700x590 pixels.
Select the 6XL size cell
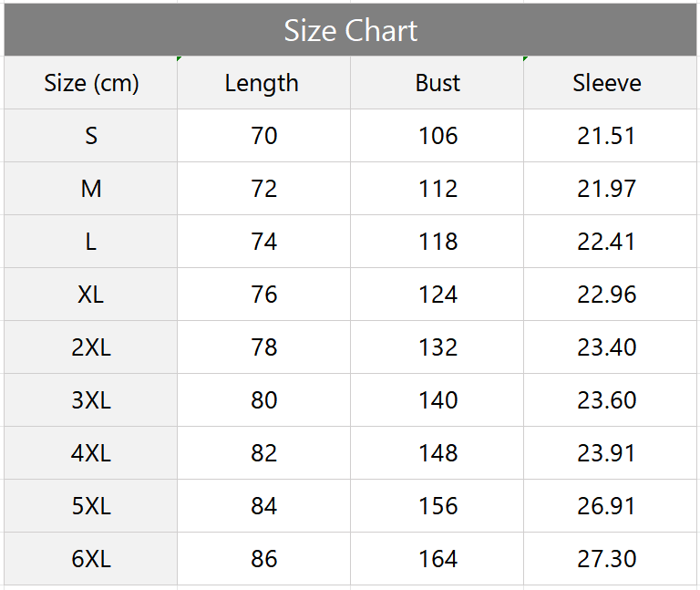click(91, 559)
